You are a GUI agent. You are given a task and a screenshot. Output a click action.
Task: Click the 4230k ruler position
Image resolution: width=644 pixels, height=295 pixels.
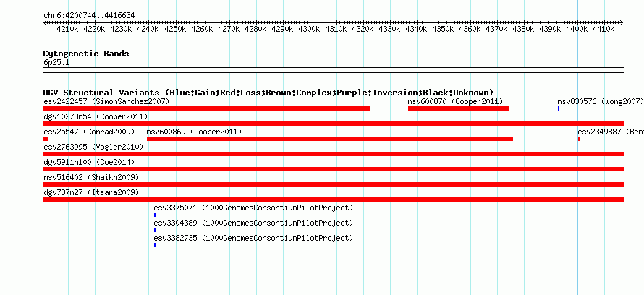tap(121, 29)
